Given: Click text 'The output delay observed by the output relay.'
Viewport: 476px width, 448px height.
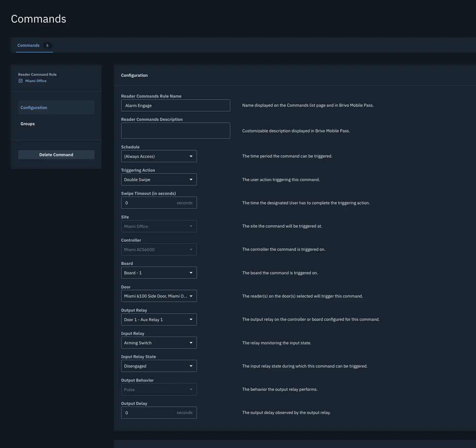Looking at the screenshot, I should click(x=286, y=413).
